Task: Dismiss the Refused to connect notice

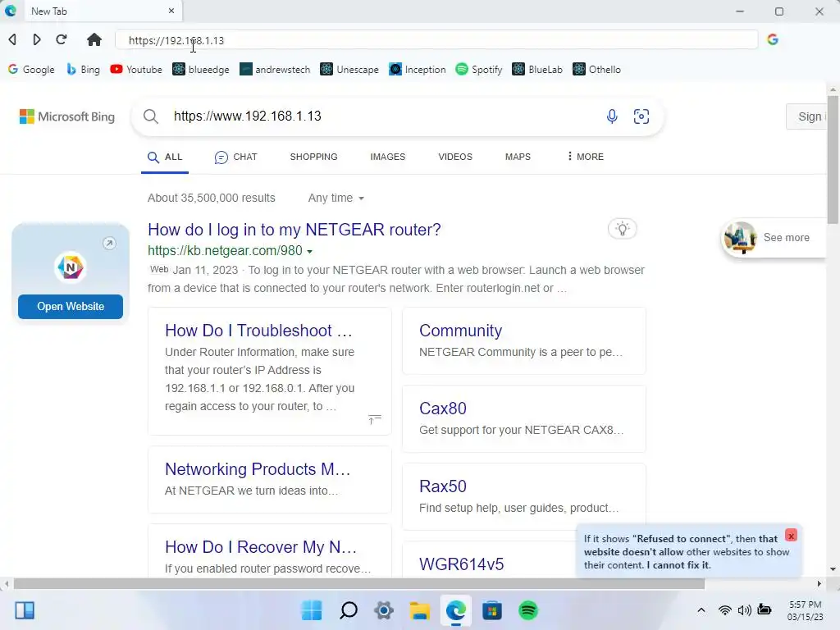Action: [791, 535]
